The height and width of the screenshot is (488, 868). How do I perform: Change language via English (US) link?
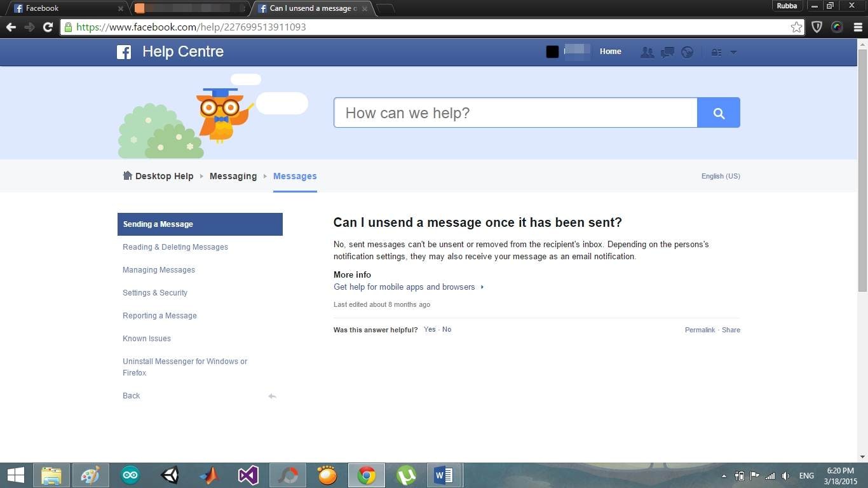[721, 176]
